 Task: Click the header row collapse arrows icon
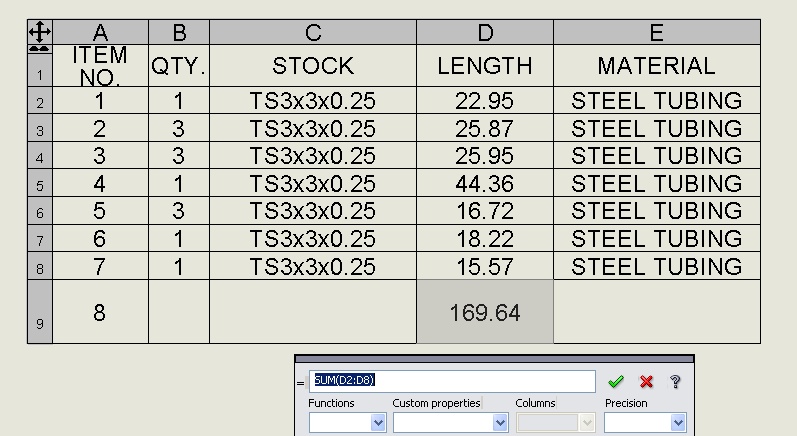coord(40,49)
